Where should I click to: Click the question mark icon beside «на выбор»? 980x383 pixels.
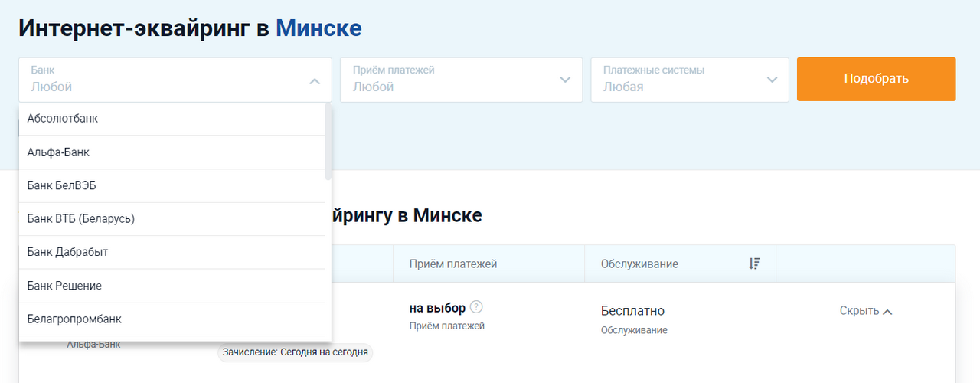tap(477, 307)
